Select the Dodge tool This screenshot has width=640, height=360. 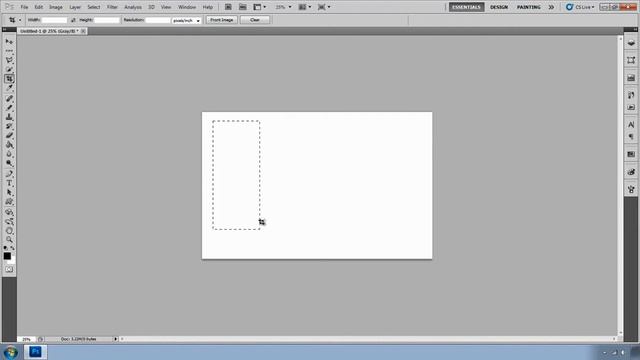(x=9, y=163)
